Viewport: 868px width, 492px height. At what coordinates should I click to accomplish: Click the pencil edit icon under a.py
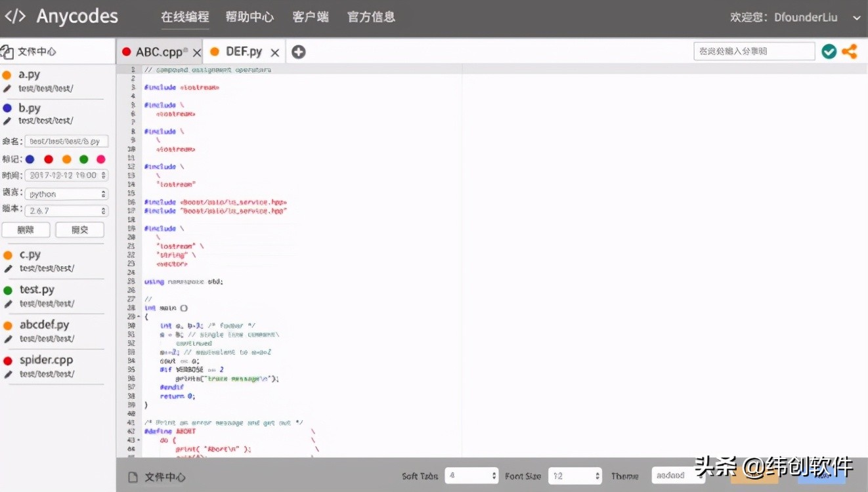(x=7, y=88)
